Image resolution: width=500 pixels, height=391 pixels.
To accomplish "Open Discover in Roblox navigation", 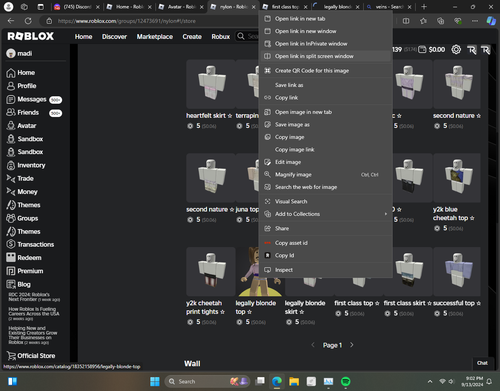I will point(114,37).
